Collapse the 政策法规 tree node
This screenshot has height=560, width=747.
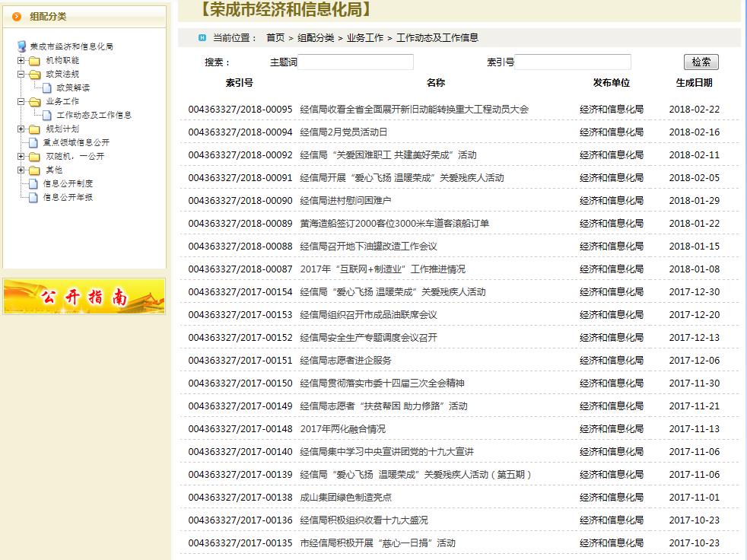click(21, 75)
